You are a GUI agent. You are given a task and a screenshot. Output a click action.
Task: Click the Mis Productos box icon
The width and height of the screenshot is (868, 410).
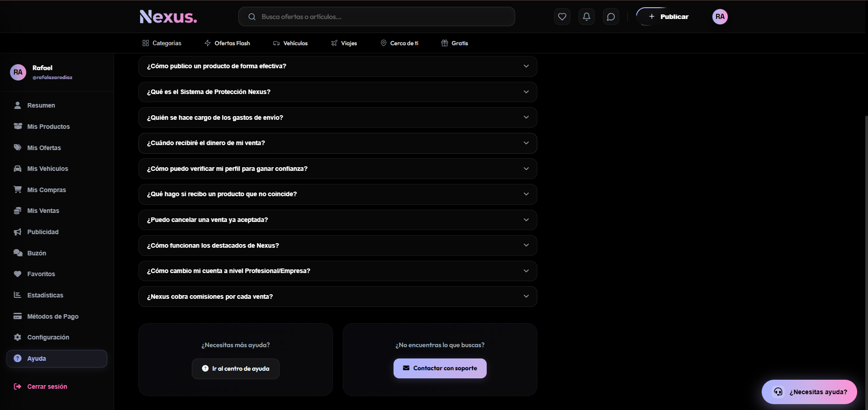point(18,127)
